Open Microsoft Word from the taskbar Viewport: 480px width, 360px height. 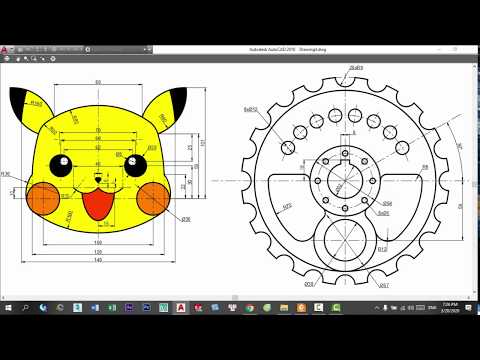[95, 308]
